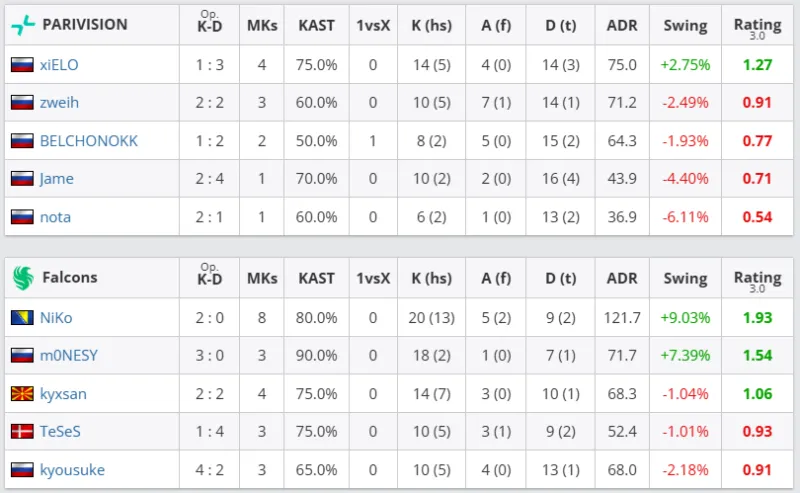Click the Falcons team name
Image resolution: width=800 pixels, height=493 pixels.
(x=69, y=277)
